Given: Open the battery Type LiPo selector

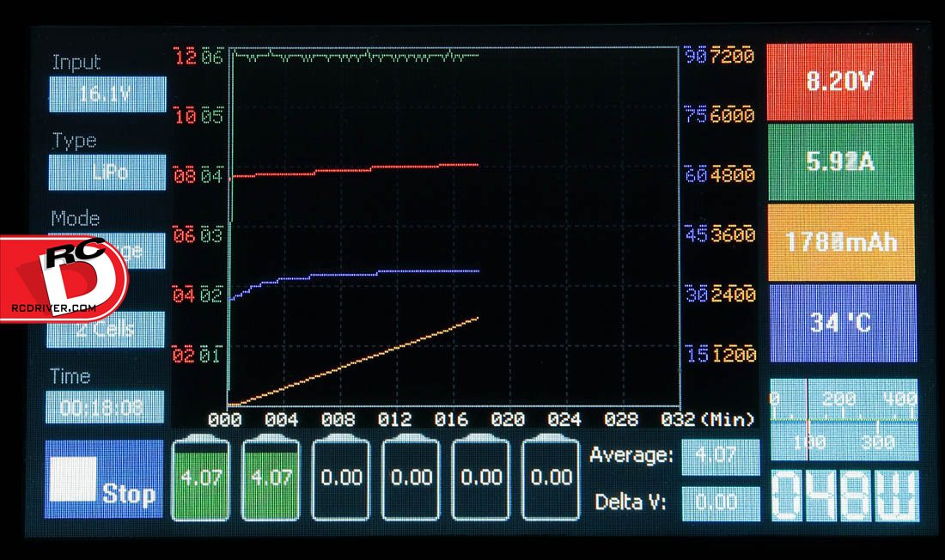Looking at the screenshot, I should [108, 173].
